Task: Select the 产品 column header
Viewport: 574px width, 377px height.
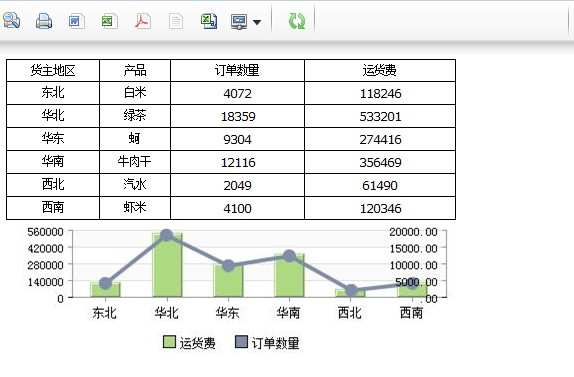Action: point(135,70)
